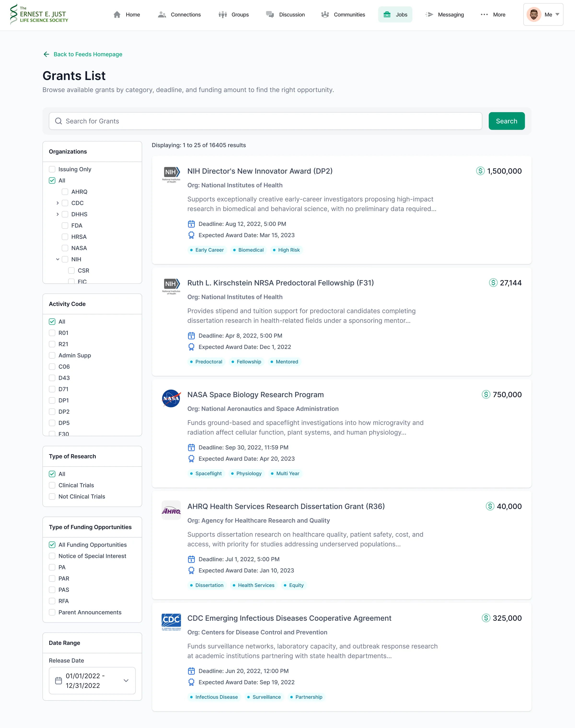This screenshot has height=728, width=575.
Task: Click the green Search button
Action: click(506, 121)
